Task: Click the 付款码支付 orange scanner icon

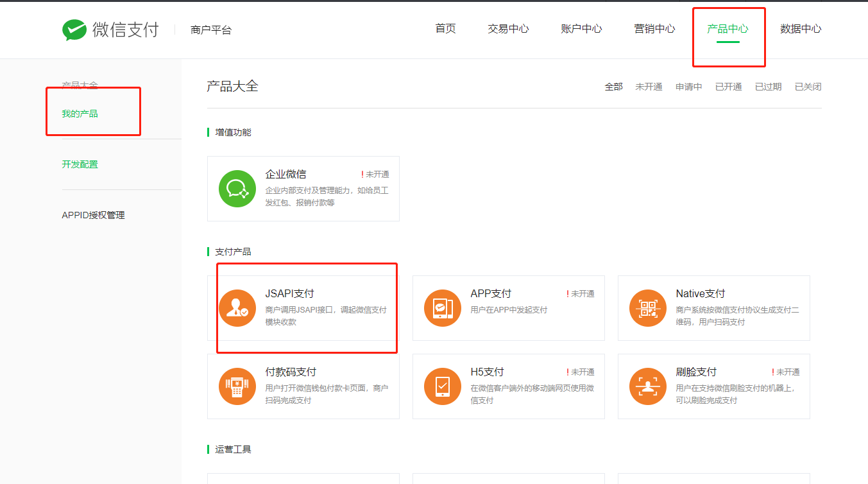Action: coord(237,386)
